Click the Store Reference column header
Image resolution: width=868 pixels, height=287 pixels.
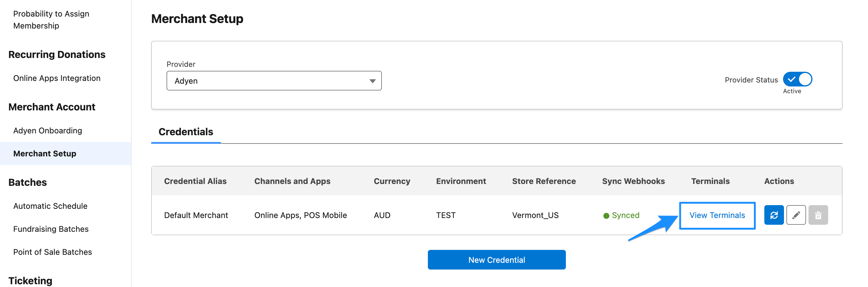543,181
